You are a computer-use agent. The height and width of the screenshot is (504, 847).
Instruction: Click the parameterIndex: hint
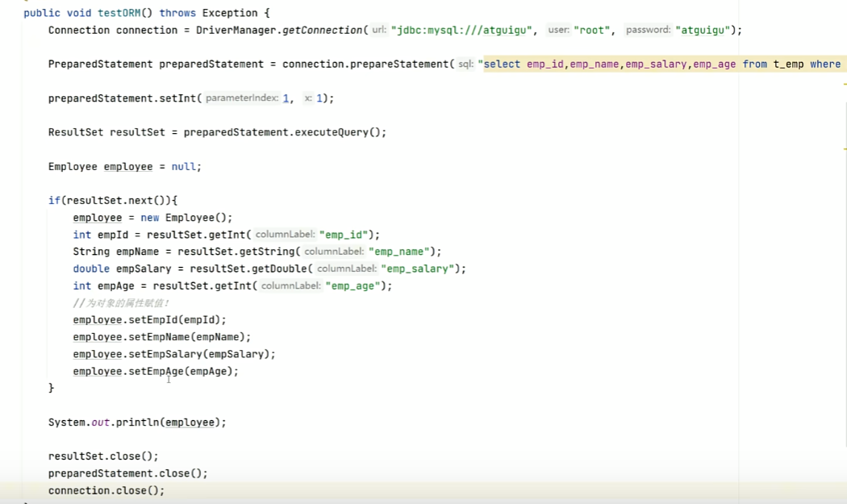click(242, 98)
